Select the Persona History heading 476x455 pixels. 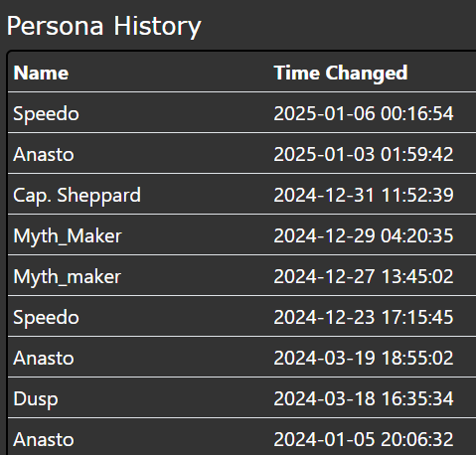click(103, 27)
